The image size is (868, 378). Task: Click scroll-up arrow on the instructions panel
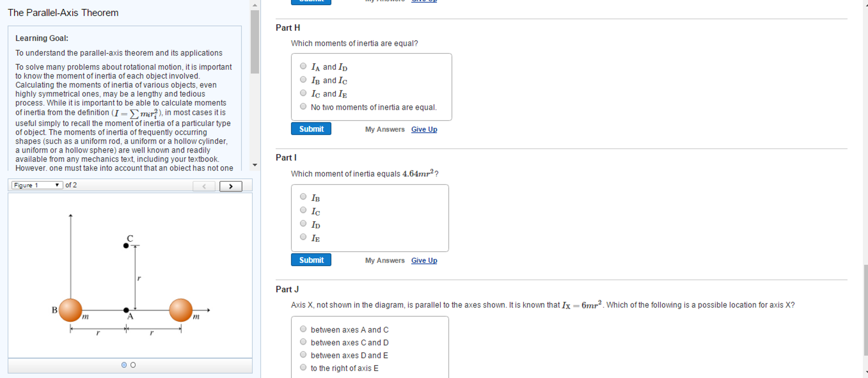[x=254, y=5]
